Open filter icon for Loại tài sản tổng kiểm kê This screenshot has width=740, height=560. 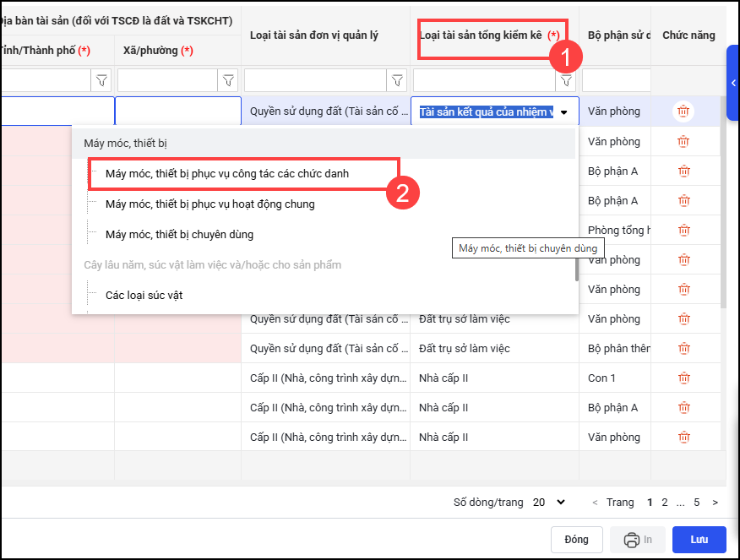click(566, 80)
